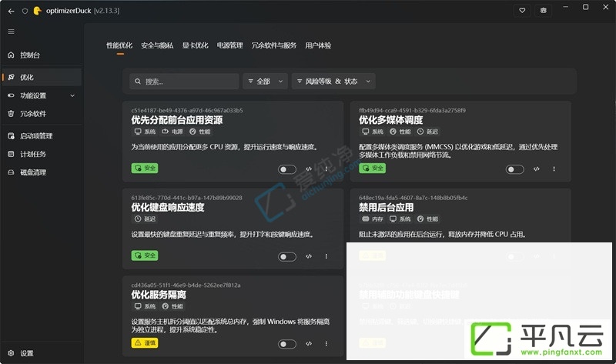Click 延迟 tag on 优化键盘响应速度

point(145,219)
